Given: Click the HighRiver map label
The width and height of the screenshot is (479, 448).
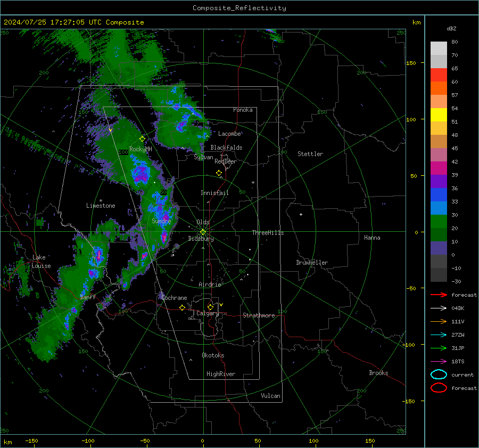Looking at the screenshot, I should pos(221,374).
